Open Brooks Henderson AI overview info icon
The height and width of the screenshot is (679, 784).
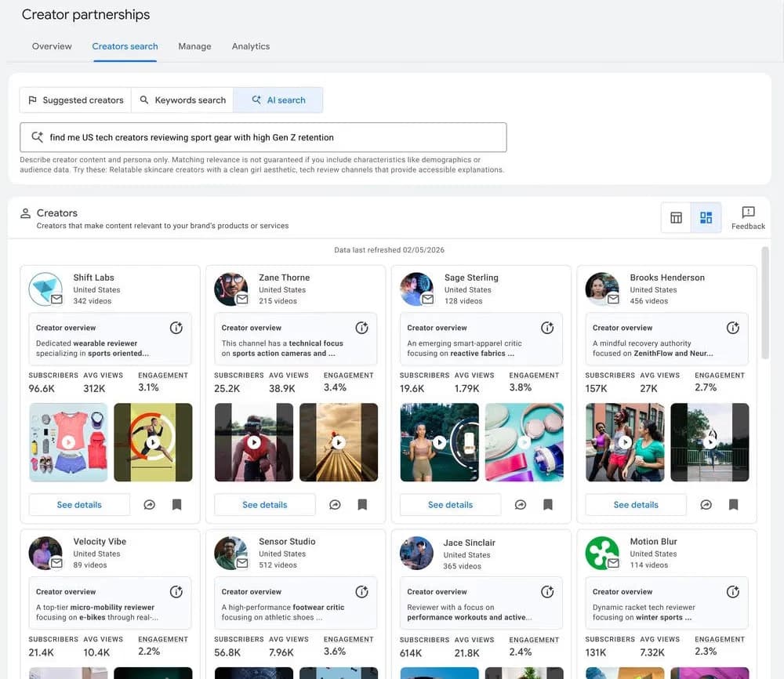point(732,328)
